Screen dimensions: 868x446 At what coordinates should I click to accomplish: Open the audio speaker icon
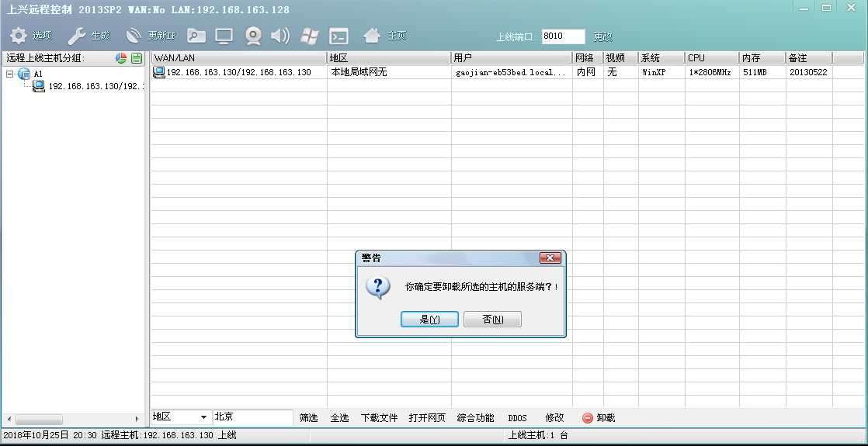point(280,36)
